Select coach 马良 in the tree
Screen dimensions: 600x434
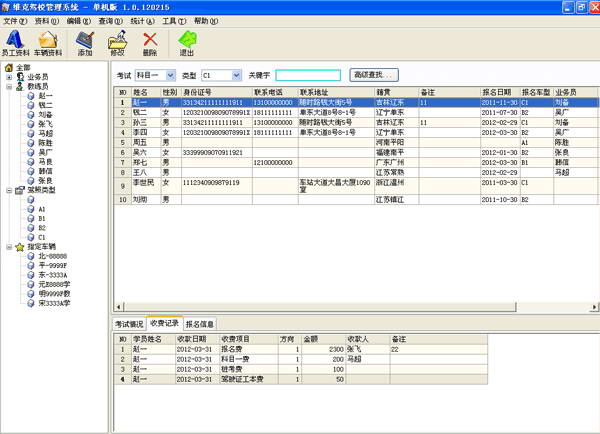pyautogui.click(x=45, y=162)
